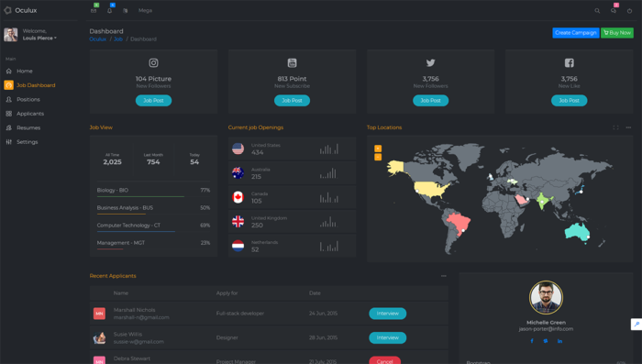This screenshot has width=642, height=364.
Task: Click the Louis Pierce avatar
Action: [11, 35]
